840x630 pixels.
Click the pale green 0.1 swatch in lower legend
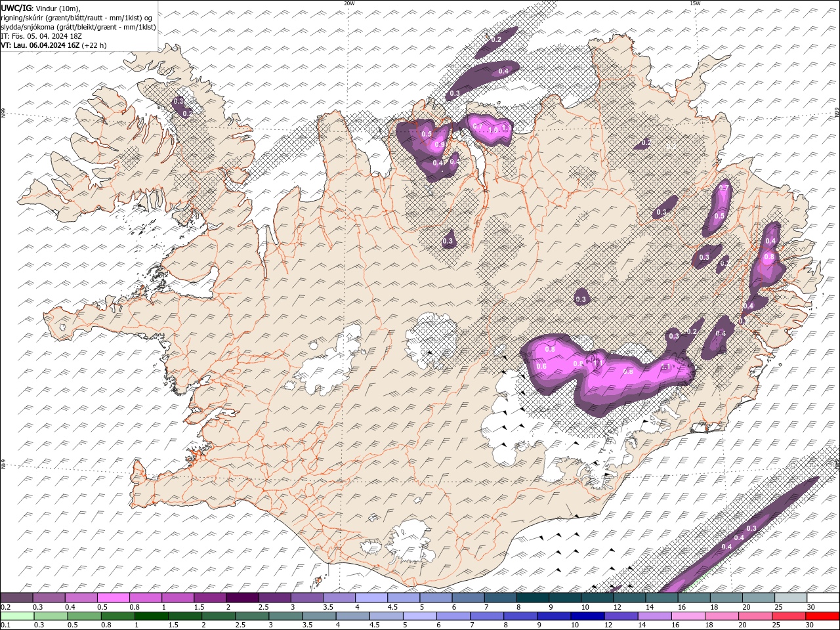(17, 616)
